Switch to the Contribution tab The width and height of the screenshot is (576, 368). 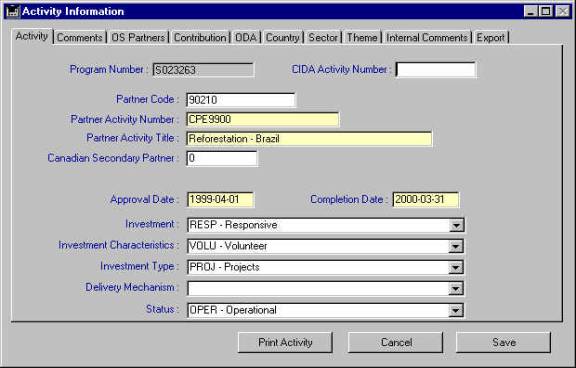tap(200, 37)
